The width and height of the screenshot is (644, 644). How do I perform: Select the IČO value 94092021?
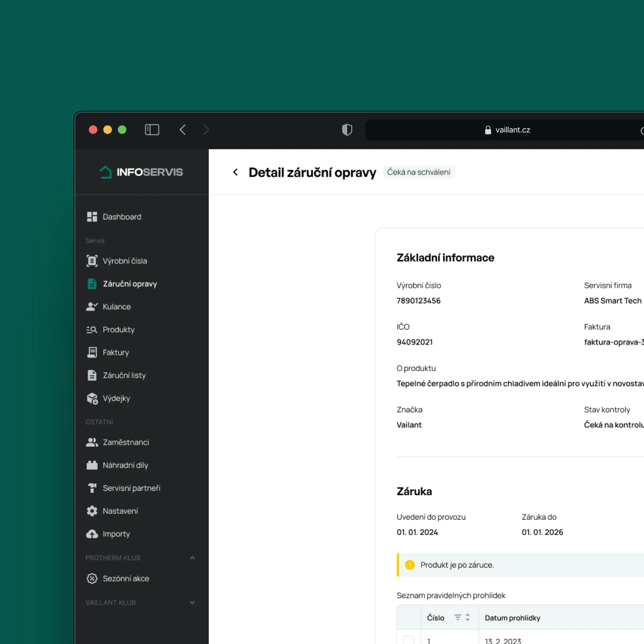click(x=415, y=342)
